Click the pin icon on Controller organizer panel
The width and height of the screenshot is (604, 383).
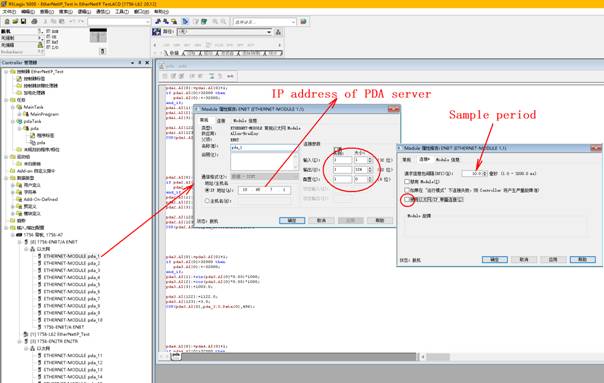click(140, 62)
